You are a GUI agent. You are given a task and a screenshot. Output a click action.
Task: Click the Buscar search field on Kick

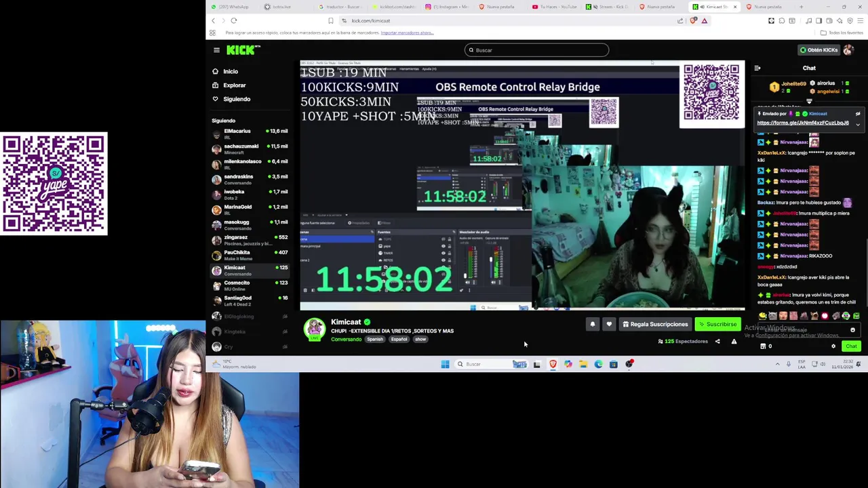[x=536, y=50]
